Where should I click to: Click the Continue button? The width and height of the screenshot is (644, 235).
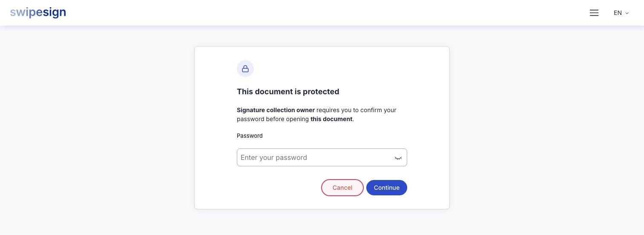pos(387,188)
